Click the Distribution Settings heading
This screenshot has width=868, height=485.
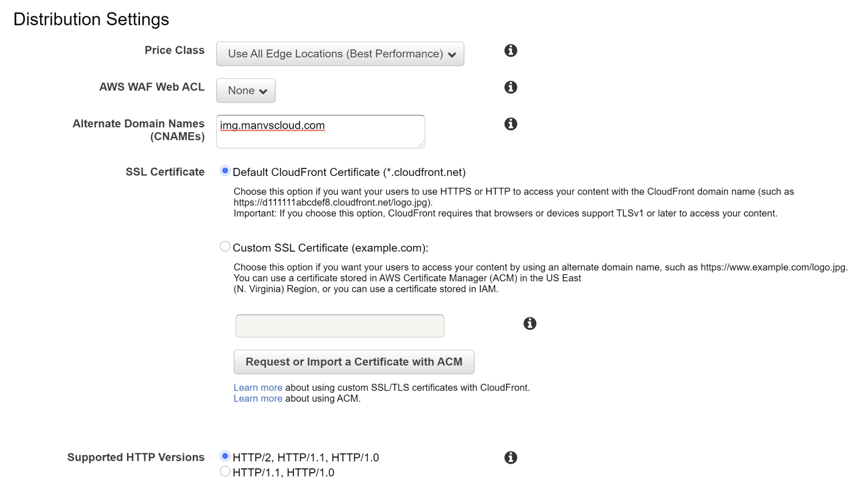click(x=91, y=19)
